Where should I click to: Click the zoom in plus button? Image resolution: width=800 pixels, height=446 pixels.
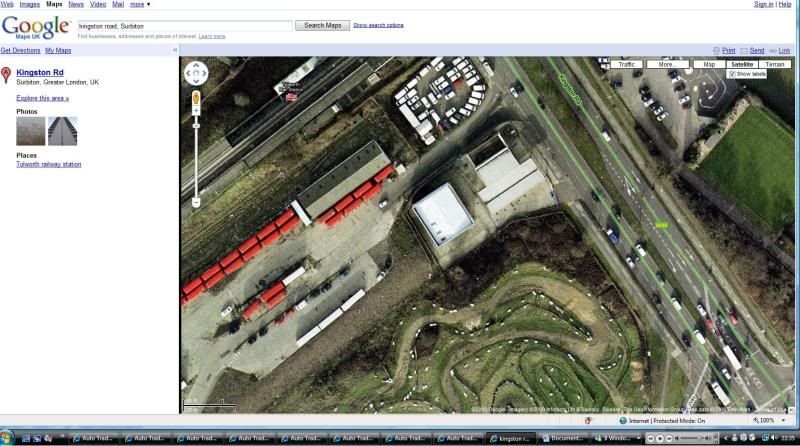point(196,114)
